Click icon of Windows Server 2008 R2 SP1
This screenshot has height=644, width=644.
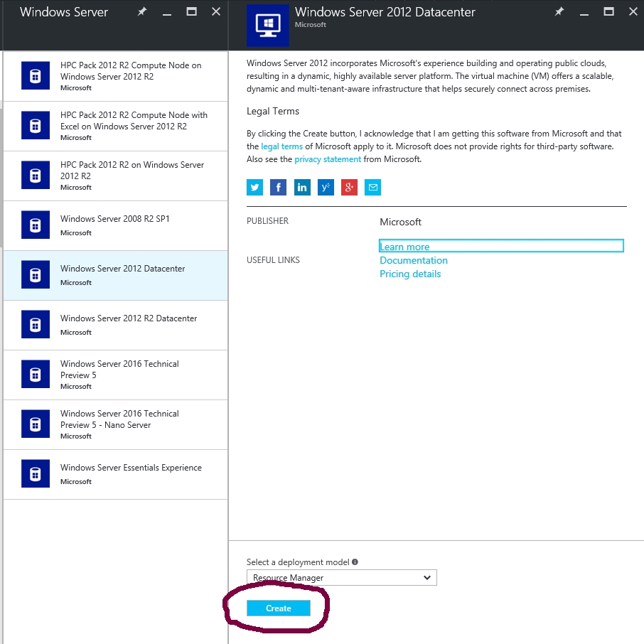point(36,225)
